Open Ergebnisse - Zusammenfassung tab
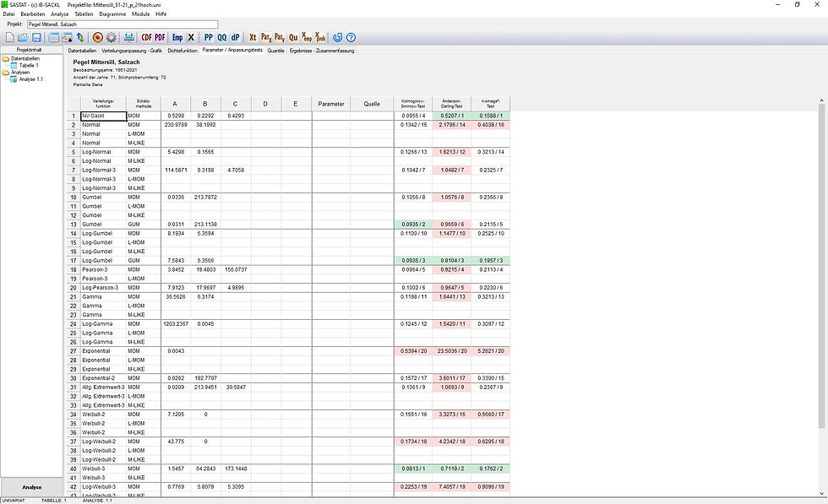Screen dimensions: 828x504 (x=322, y=51)
